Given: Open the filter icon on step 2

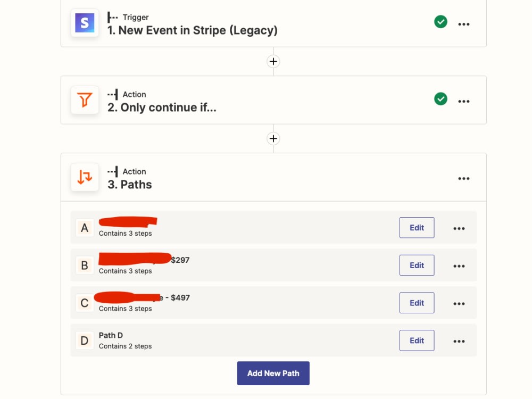Looking at the screenshot, I should [85, 100].
